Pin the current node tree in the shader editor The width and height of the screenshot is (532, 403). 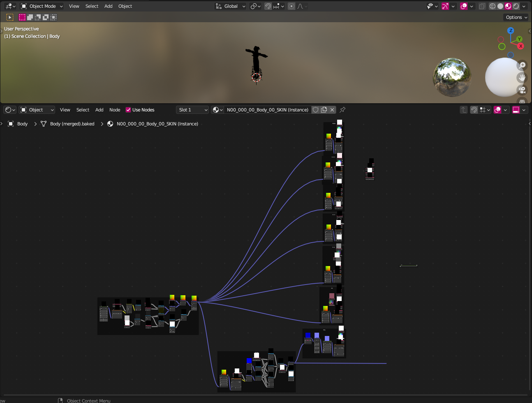click(x=342, y=110)
